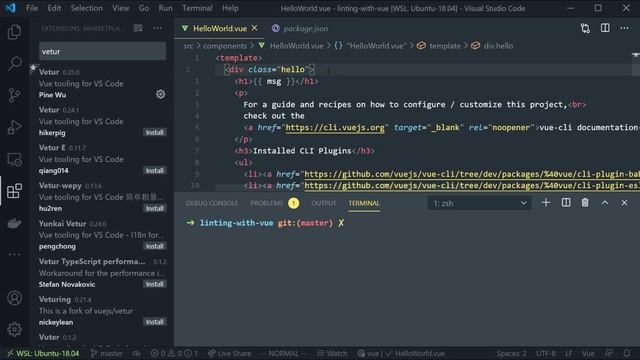Open manage gear for Vetur by Pine Wu
The image size is (640, 360).
[x=160, y=95]
